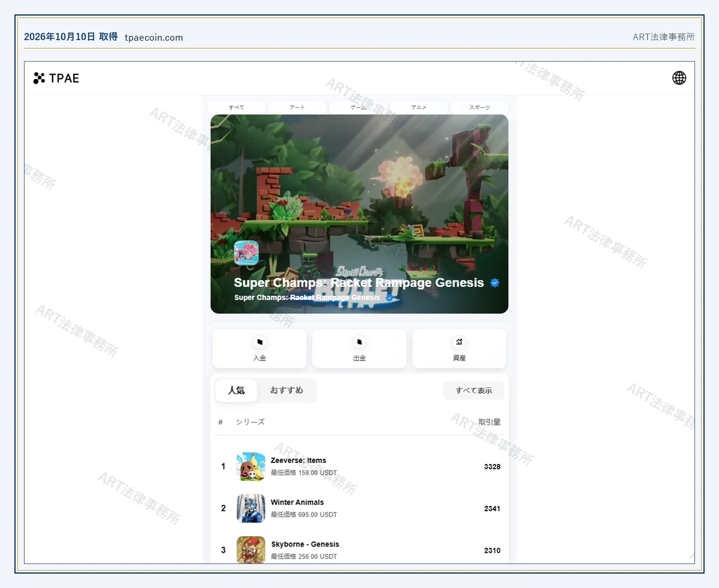Click the Winter Animals series name
Screen dimensions: 719x588
(x=297, y=502)
